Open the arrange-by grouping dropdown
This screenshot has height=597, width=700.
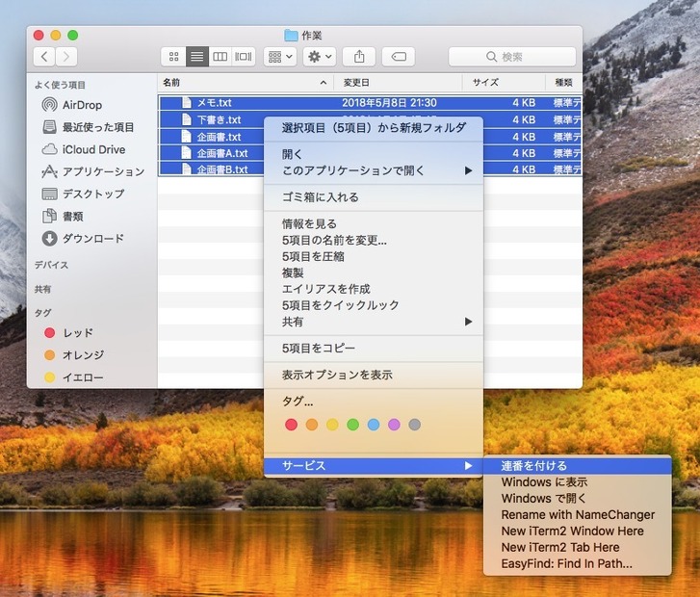pos(280,57)
